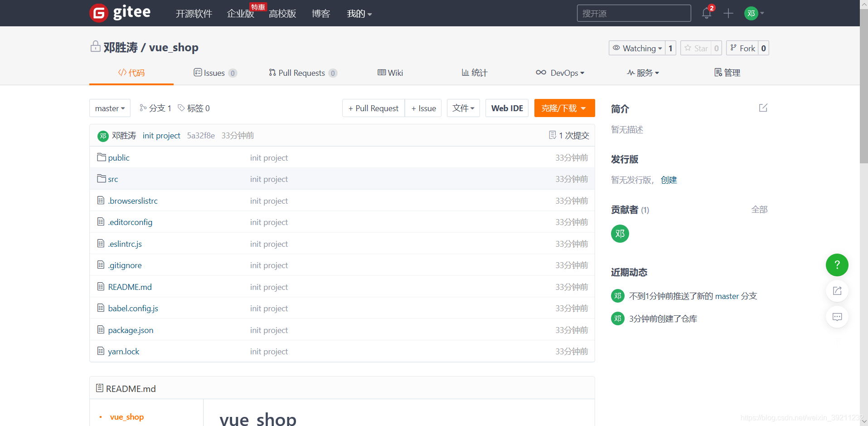Open the user avatar menu in header
The image size is (868, 426).
point(754,13)
